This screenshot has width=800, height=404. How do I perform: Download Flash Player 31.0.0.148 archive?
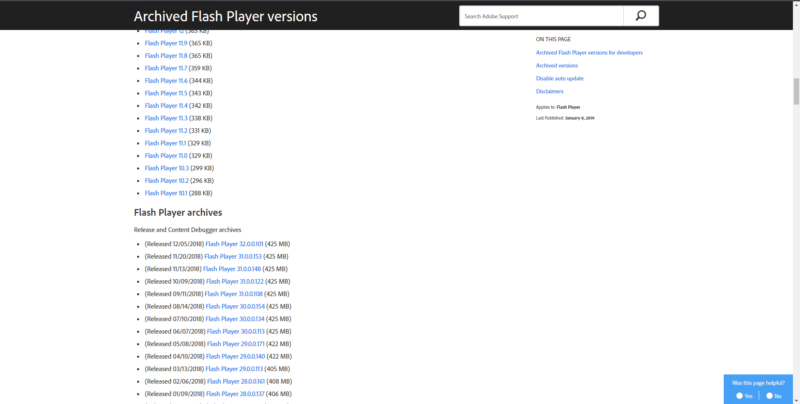(x=232, y=269)
